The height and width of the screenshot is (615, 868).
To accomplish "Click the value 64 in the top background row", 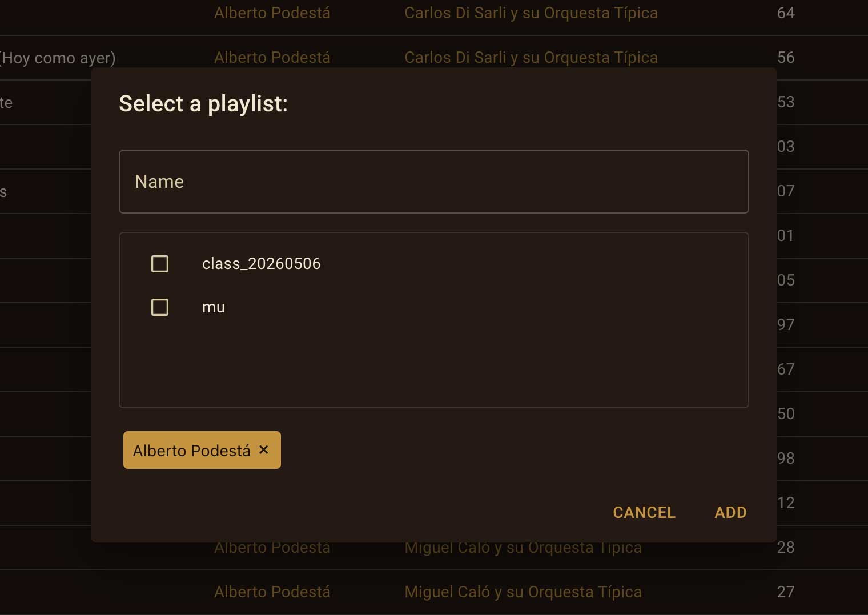I will click(x=786, y=13).
